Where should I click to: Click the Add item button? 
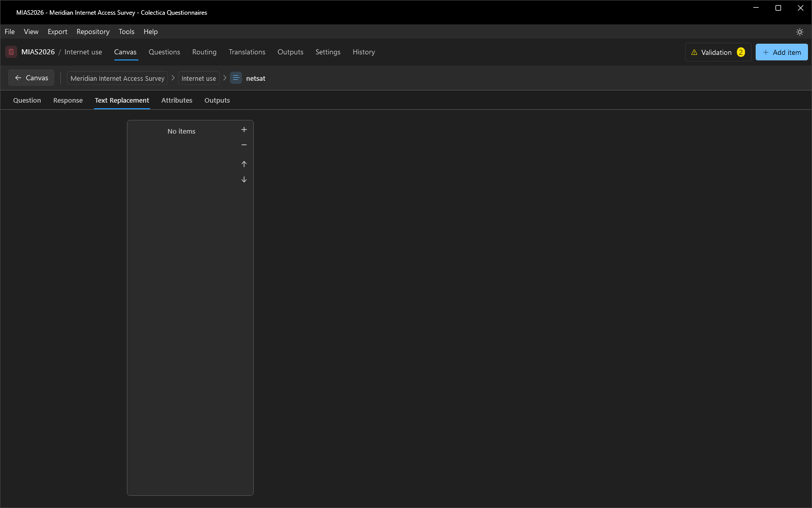click(x=782, y=52)
